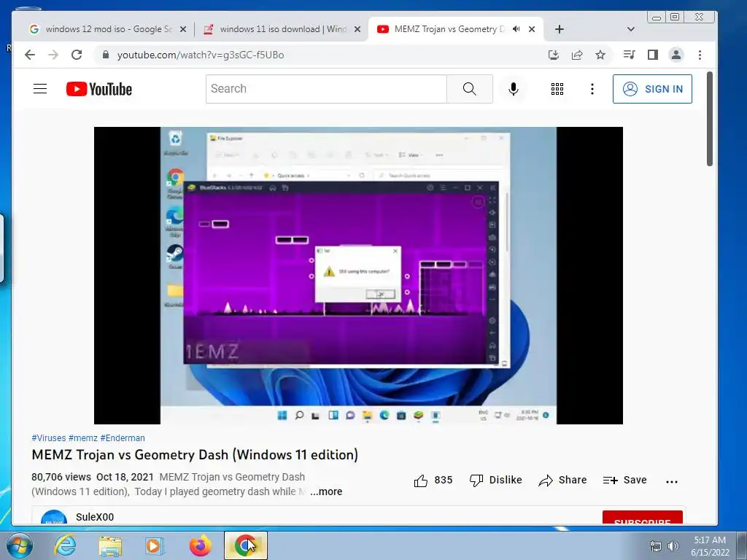The width and height of the screenshot is (747, 560).
Task: Open Chrome side panel
Action: [653, 55]
